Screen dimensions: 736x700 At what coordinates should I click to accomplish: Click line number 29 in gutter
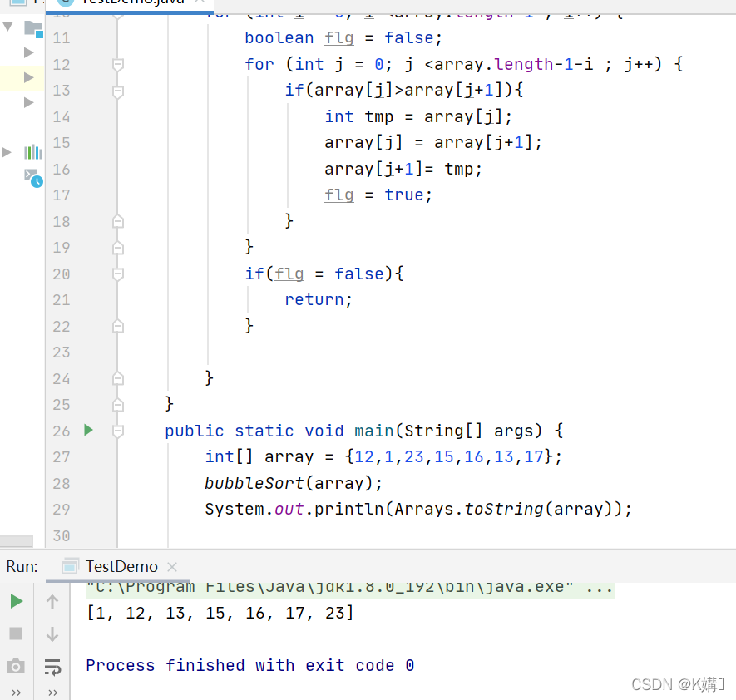(x=61, y=510)
